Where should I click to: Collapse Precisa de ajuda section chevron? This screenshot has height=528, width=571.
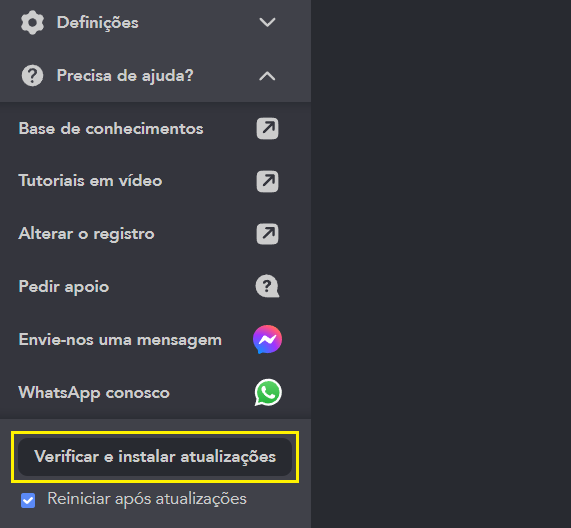[267, 76]
